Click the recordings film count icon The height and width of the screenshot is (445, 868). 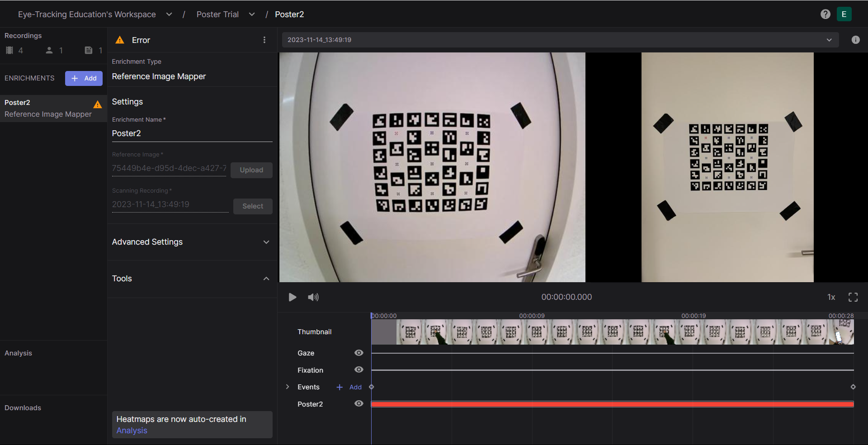tap(9, 50)
